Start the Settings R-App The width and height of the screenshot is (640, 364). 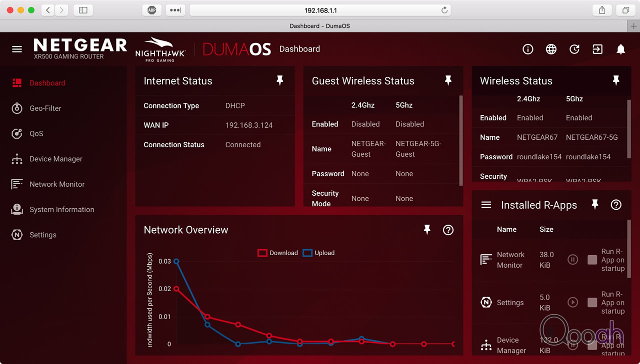tap(573, 302)
